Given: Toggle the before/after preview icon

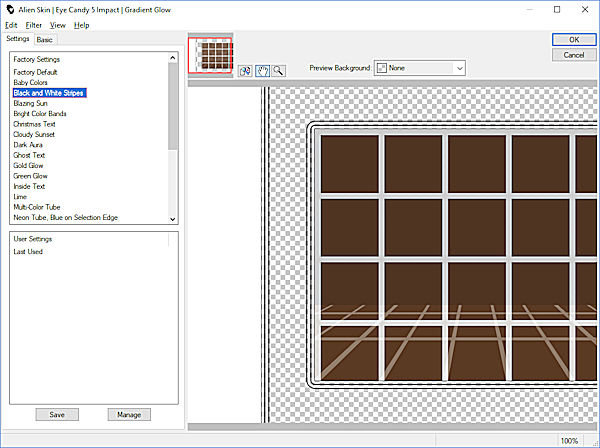Looking at the screenshot, I should click(245, 71).
